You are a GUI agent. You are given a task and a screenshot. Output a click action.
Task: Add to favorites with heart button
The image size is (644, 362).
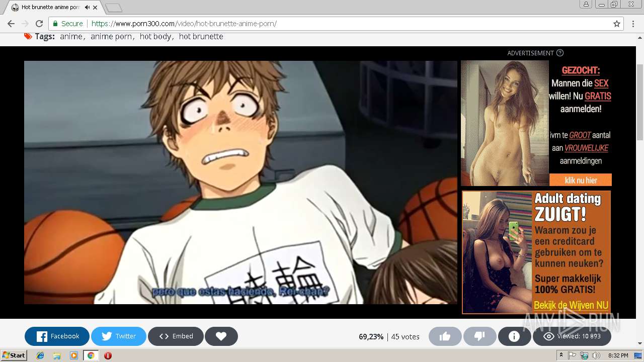point(221,336)
